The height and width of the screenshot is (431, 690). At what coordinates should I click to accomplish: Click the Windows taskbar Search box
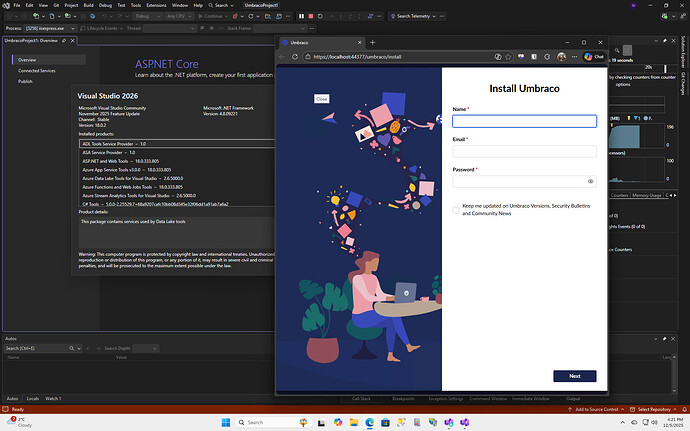273,423
